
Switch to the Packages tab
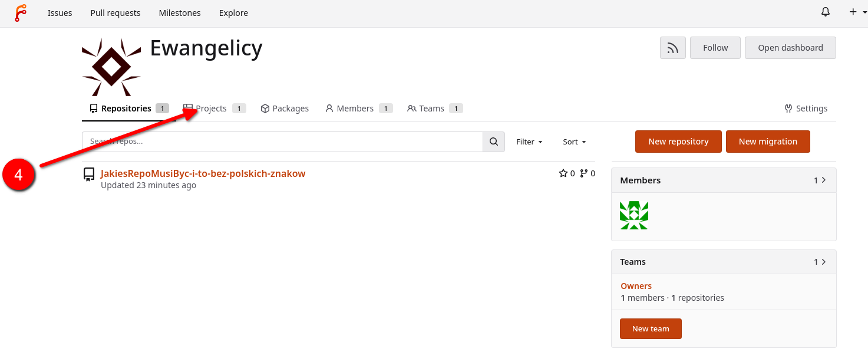pos(285,109)
